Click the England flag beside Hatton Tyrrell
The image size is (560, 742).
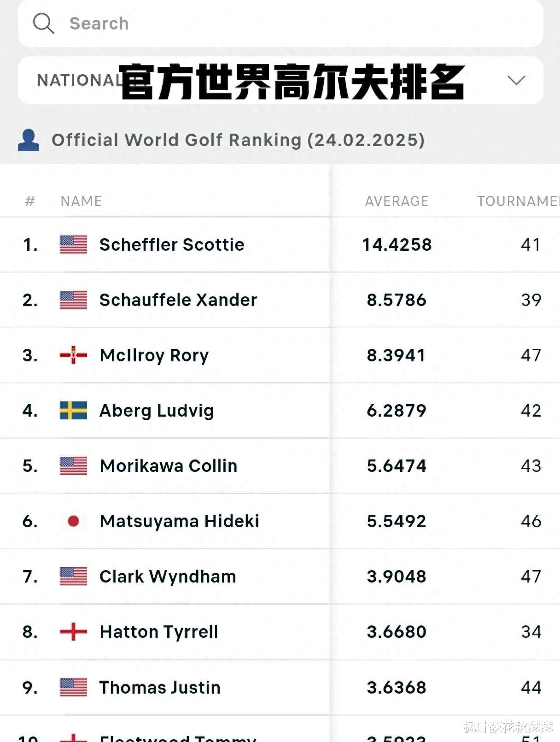pyautogui.click(x=73, y=632)
